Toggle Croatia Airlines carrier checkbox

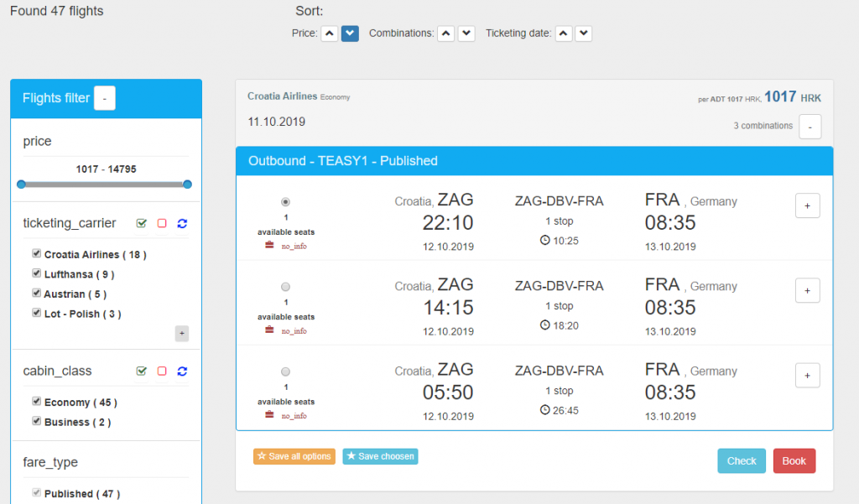click(37, 253)
